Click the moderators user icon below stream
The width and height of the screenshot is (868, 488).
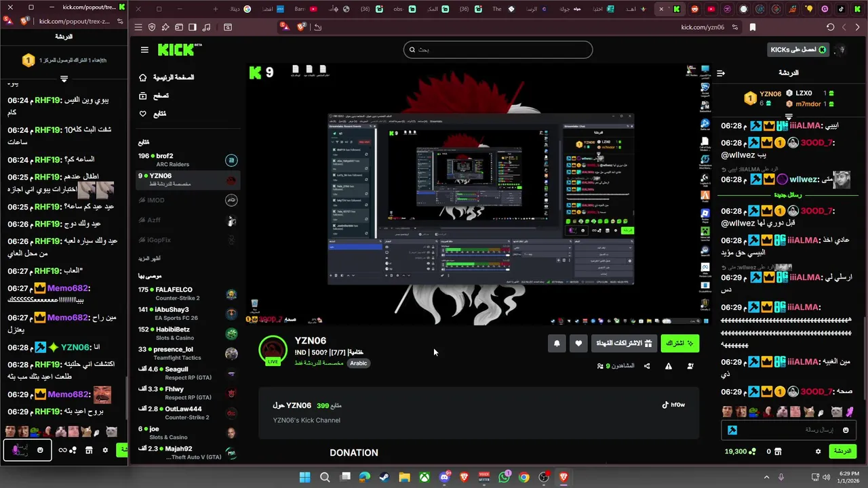click(x=690, y=366)
